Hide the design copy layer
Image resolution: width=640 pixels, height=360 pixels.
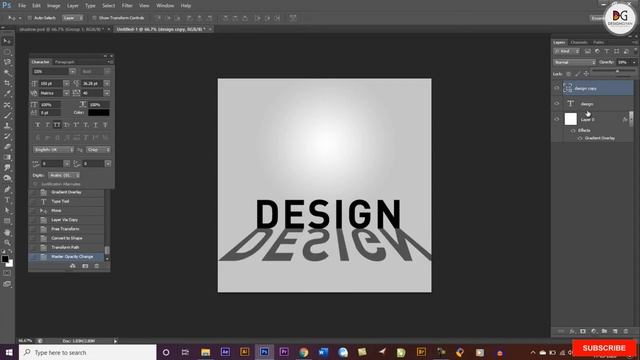pos(557,88)
